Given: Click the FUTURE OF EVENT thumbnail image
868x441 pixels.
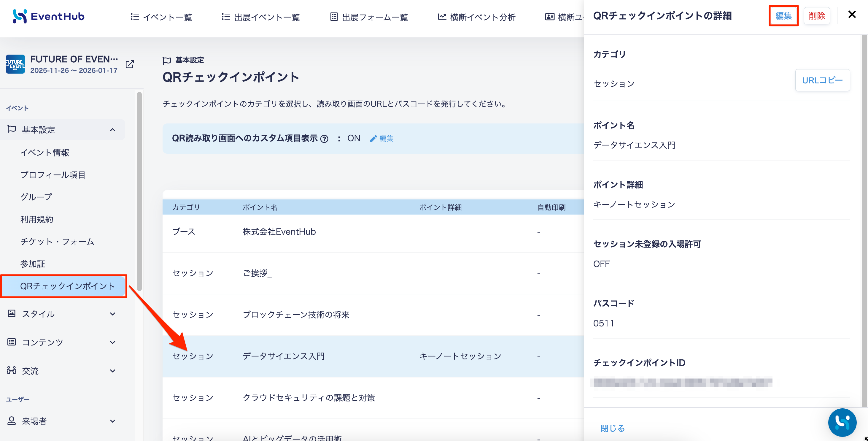Looking at the screenshot, I should (x=15, y=64).
